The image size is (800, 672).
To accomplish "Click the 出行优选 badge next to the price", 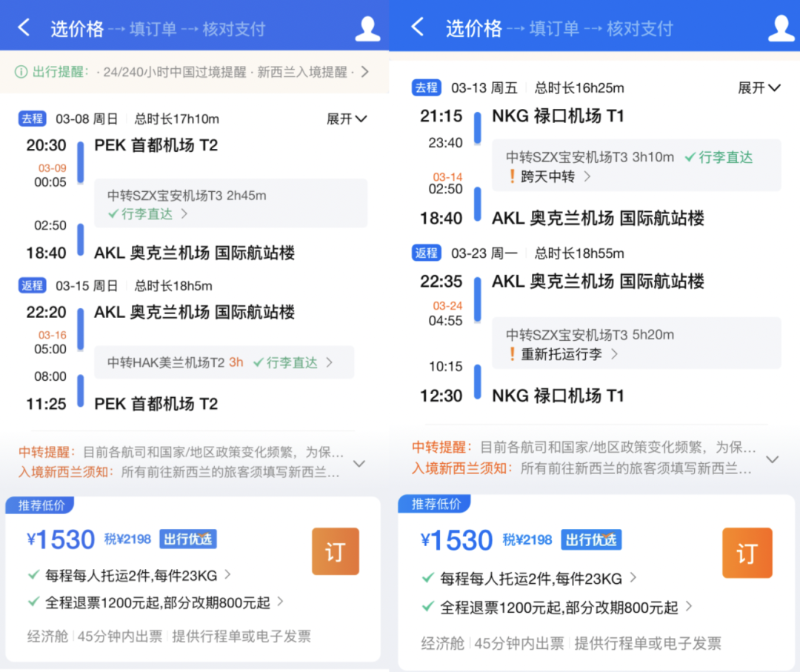I will click(x=187, y=539).
